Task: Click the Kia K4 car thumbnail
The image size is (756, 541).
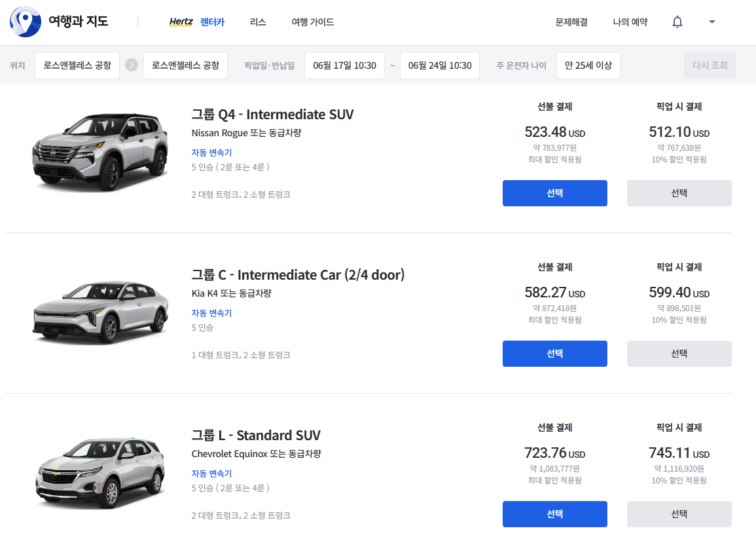Action: tap(97, 312)
